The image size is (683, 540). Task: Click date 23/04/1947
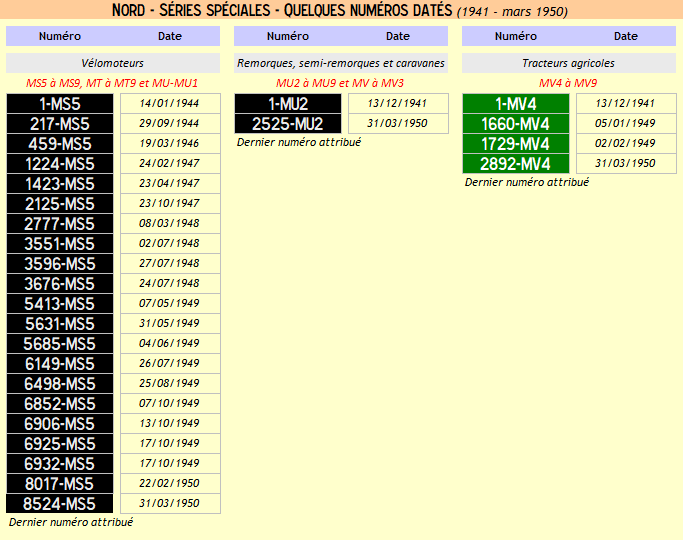coord(170,184)
